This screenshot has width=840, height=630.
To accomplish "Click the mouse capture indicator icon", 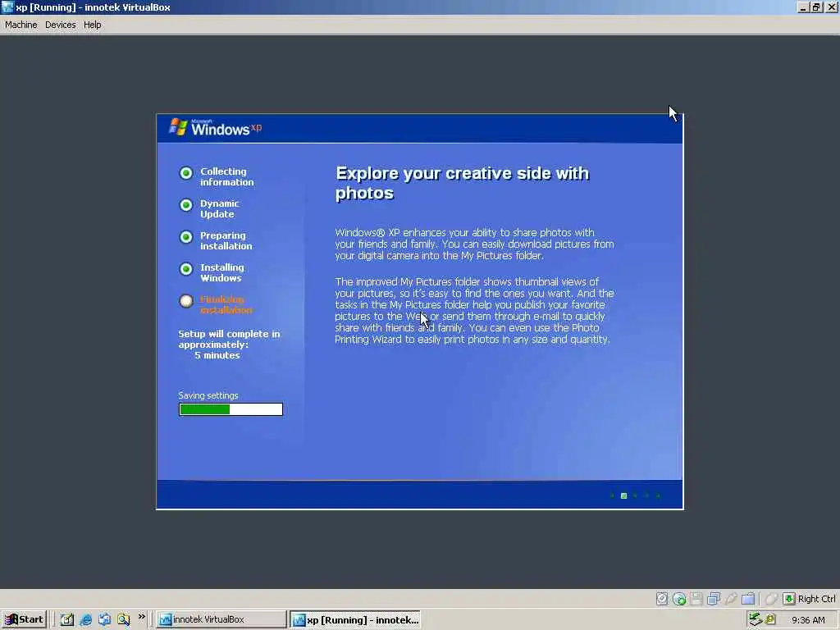I will tap(771, 598).
